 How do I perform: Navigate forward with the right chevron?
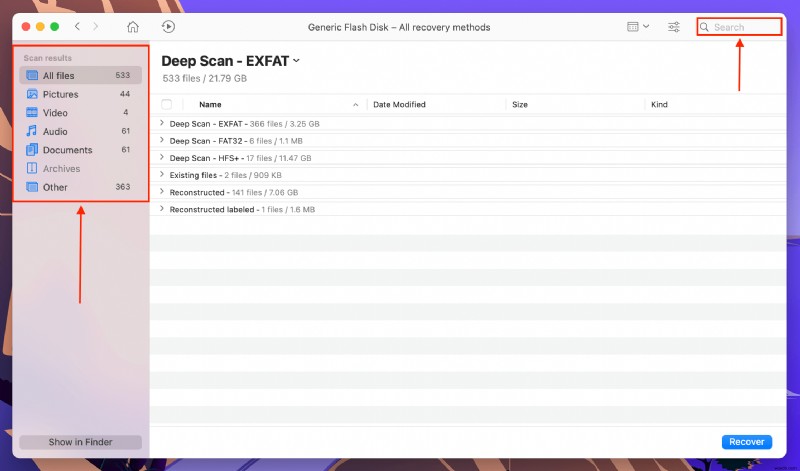click(x=95, y=27)
